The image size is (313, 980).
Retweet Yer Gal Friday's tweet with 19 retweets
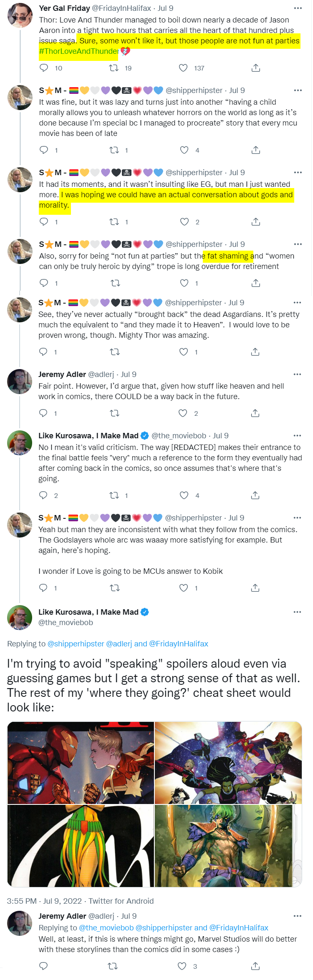[114, 68]
